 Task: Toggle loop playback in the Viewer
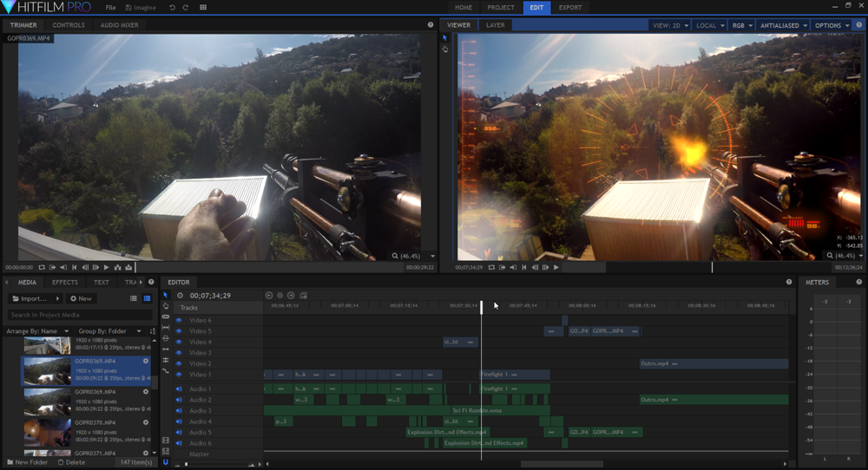(491, 268)
